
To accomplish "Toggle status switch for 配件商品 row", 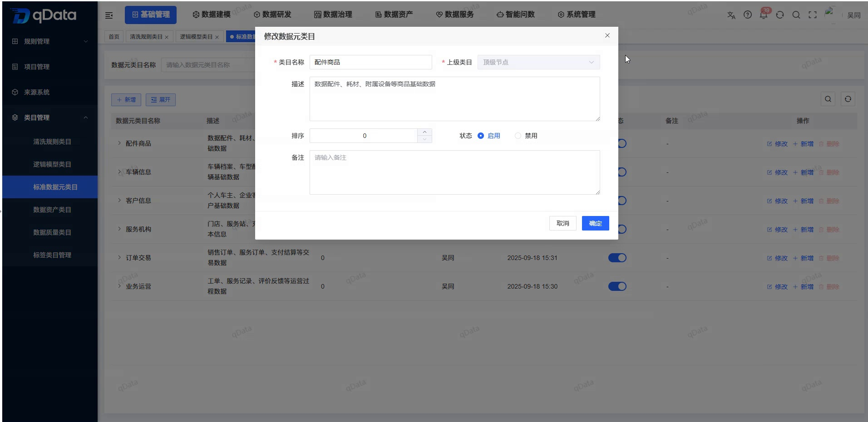I will [622, 143].
